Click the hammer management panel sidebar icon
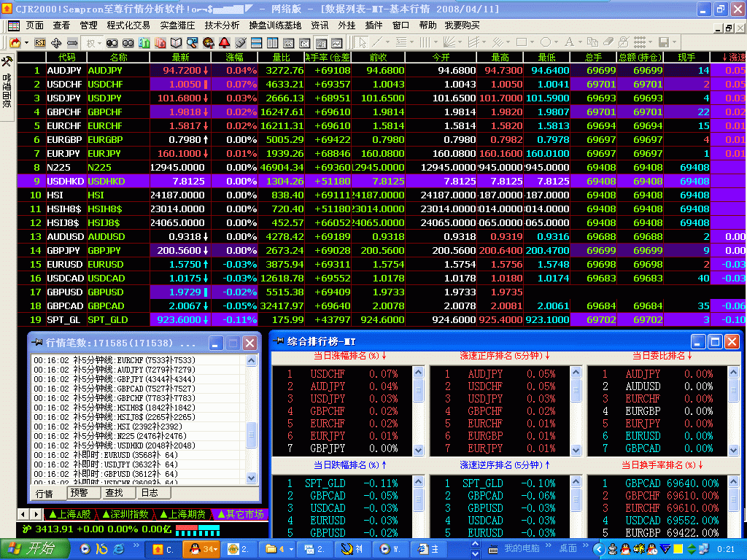Viewport: 747px width, 560px height. [7, 61]
